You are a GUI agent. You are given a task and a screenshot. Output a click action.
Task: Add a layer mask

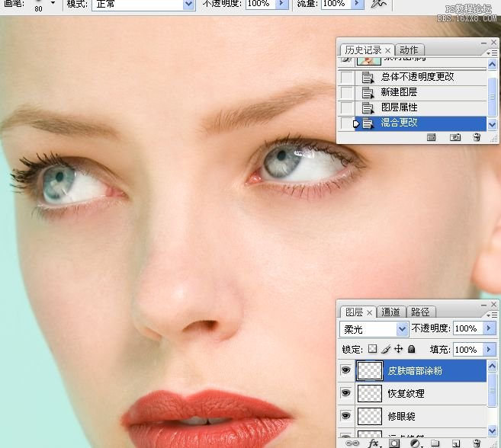[394, 443]
